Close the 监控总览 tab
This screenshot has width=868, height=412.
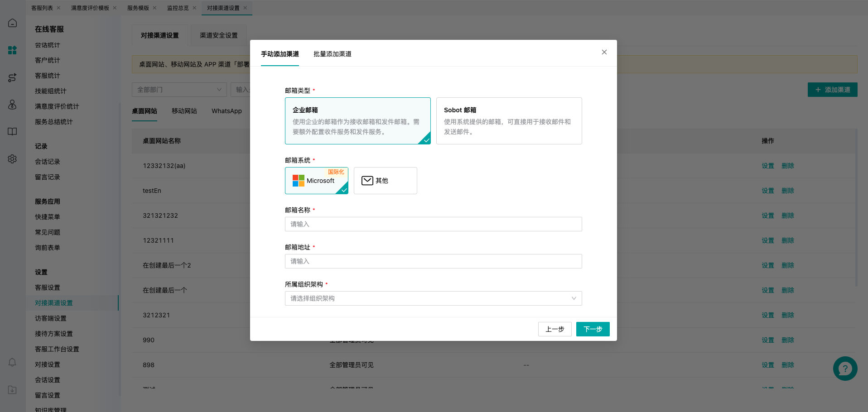coord(194,8)
